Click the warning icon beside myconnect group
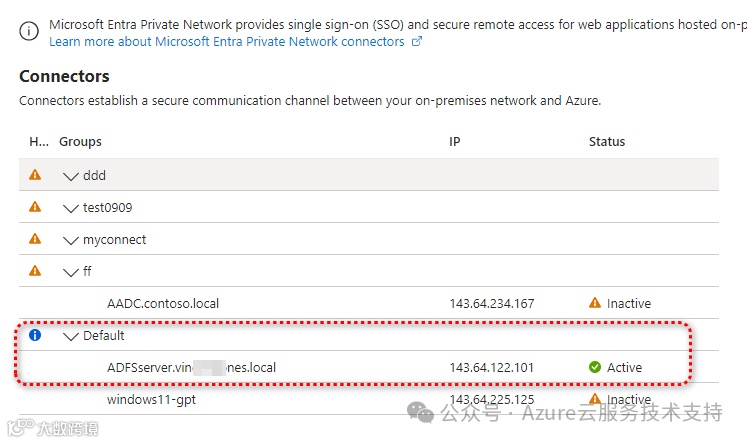The height and width of the screenshot is (443, 747). tap(35, 239)
